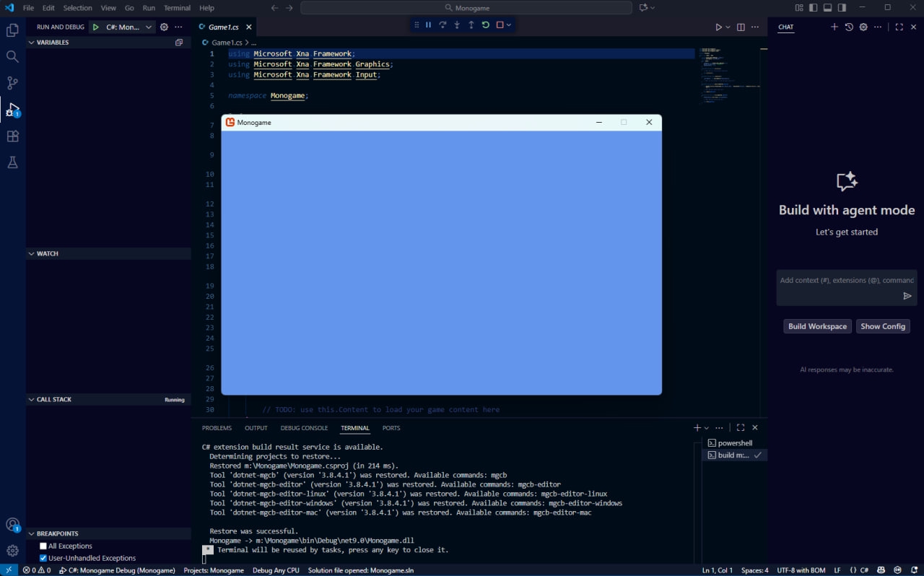The image size is (924, 576).
Task: Open the Run and Debug sidebar icon
Action: (12, 108)
